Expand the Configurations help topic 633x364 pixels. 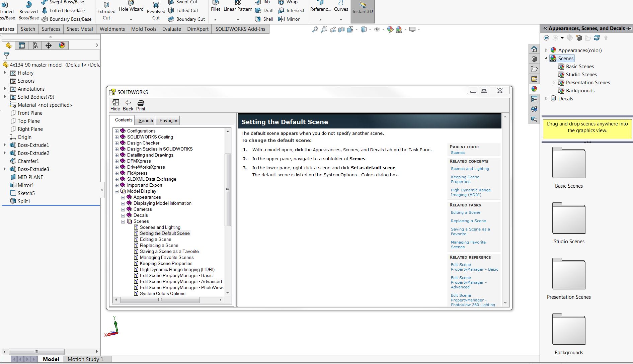point(116,131)
